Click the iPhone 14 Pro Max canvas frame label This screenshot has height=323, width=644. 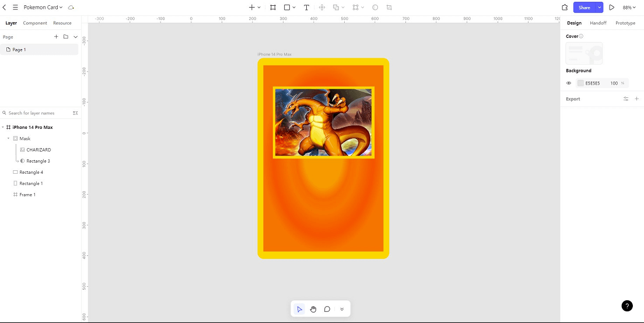[274, 54]
